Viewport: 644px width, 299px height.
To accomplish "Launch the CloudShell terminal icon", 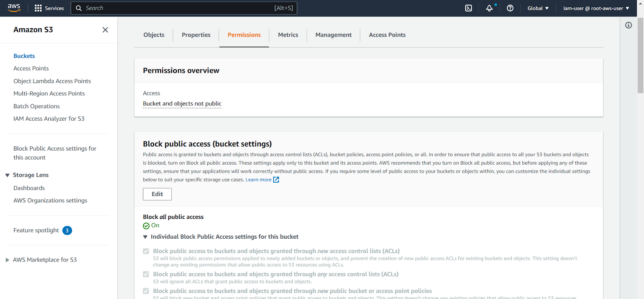I will point(469,8).
